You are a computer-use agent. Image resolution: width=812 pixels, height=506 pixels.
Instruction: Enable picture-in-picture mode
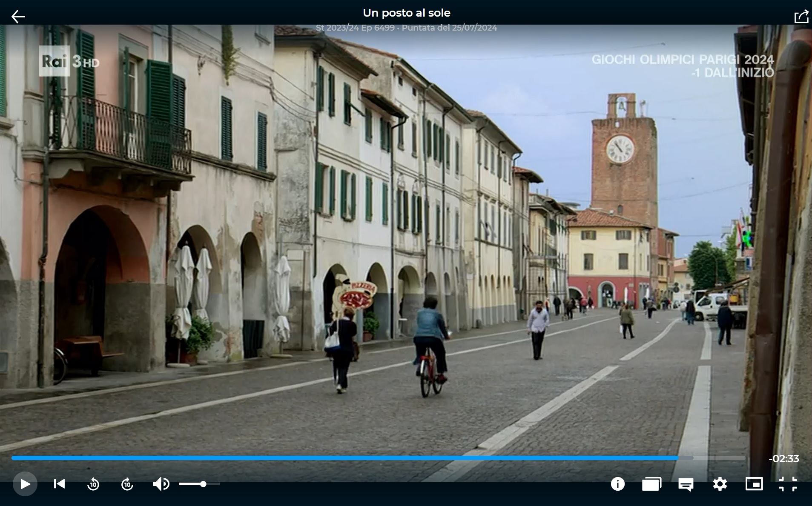[754, 484]
